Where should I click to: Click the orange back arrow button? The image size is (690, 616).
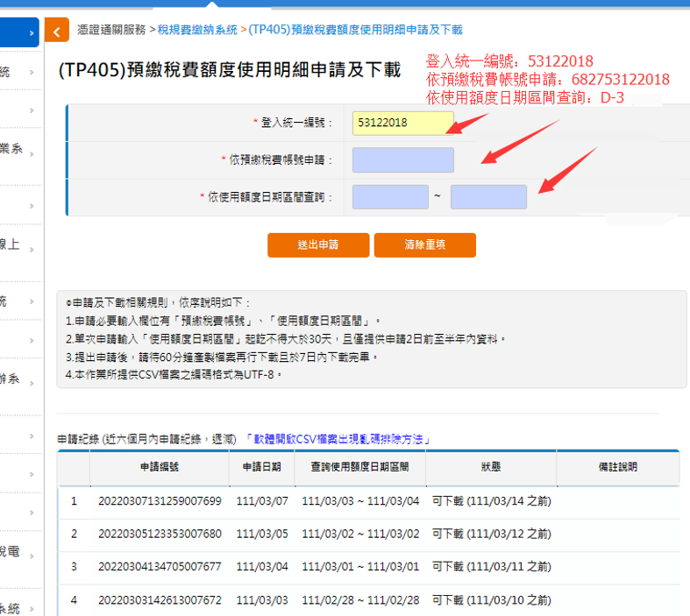coord(57,32)
